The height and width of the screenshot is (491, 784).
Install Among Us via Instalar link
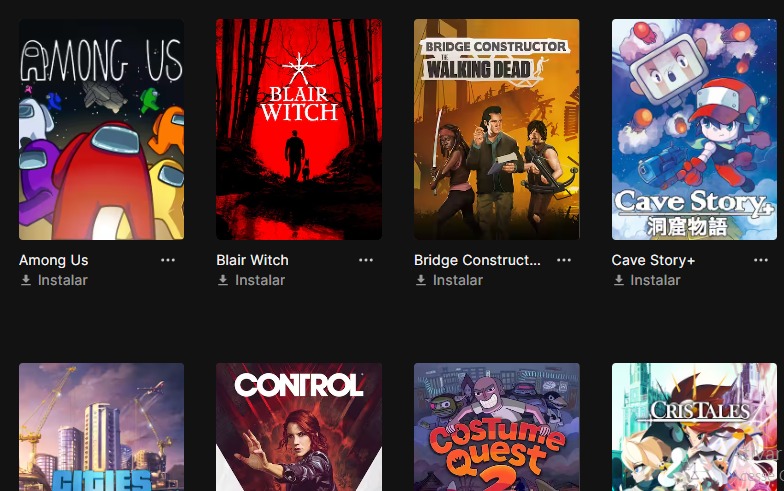tap(62, 280)
